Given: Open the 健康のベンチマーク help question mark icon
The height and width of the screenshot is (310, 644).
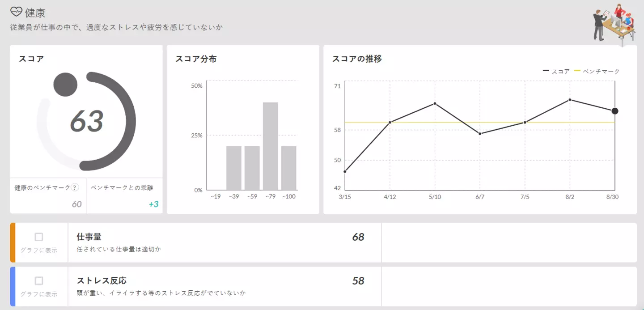Looking at the screenshot, I should (75, 187).
